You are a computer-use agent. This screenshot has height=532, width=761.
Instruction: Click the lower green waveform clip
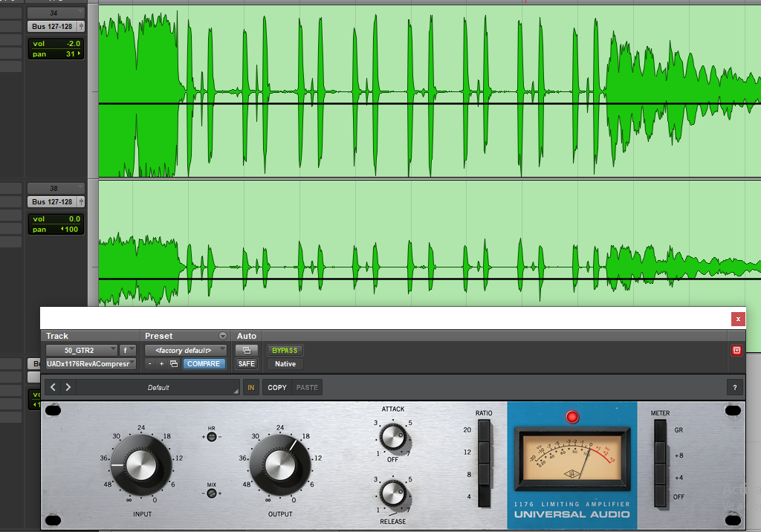coord(430,243)
